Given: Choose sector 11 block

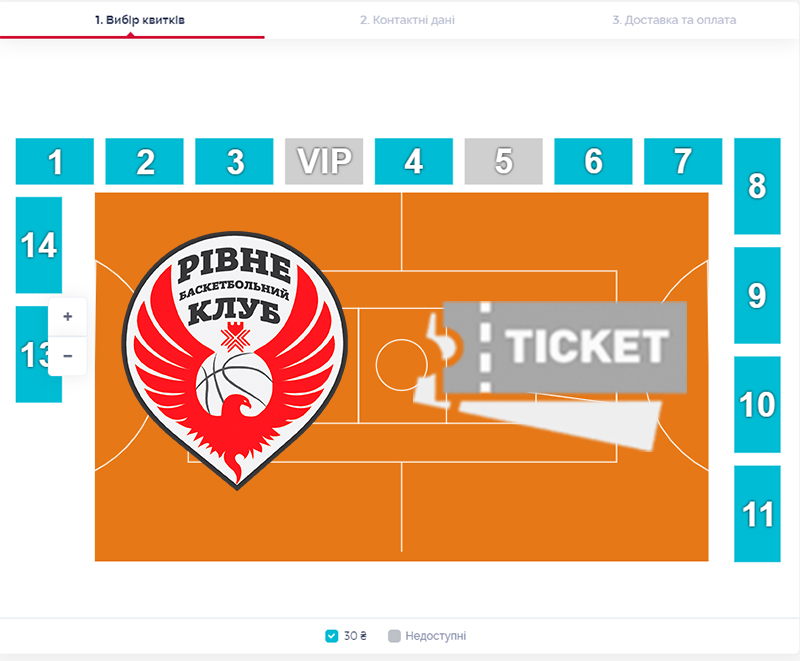Looking at the screenshot, I should (757, 514).
